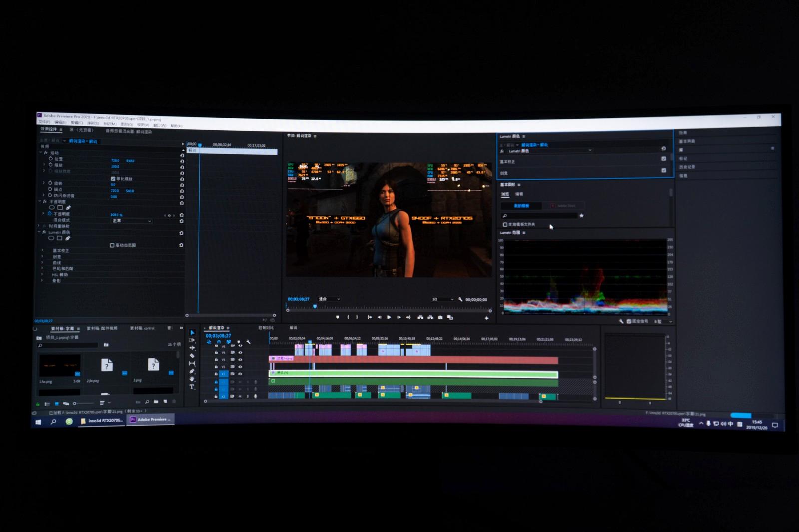The height and width of the screenshot is (532, 799).
Task: Click the favorites star in Essential Graphics
Action: point(581,216)
